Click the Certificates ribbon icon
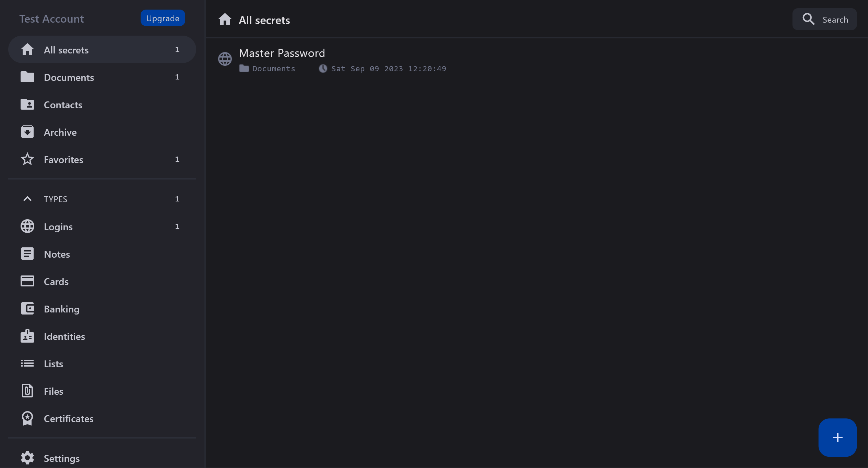Image resolution: width=868 pixels, height=468 pixels. point(27,418)
